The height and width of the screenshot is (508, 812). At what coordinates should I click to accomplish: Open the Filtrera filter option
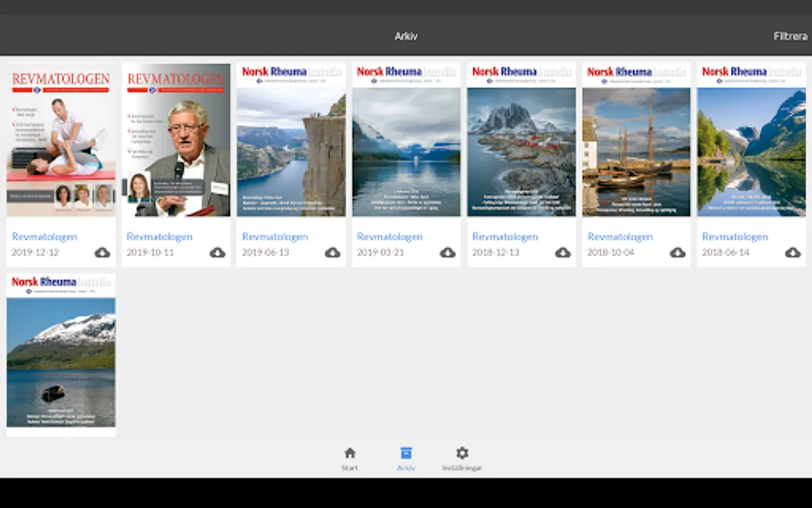[x=790, y=36]
